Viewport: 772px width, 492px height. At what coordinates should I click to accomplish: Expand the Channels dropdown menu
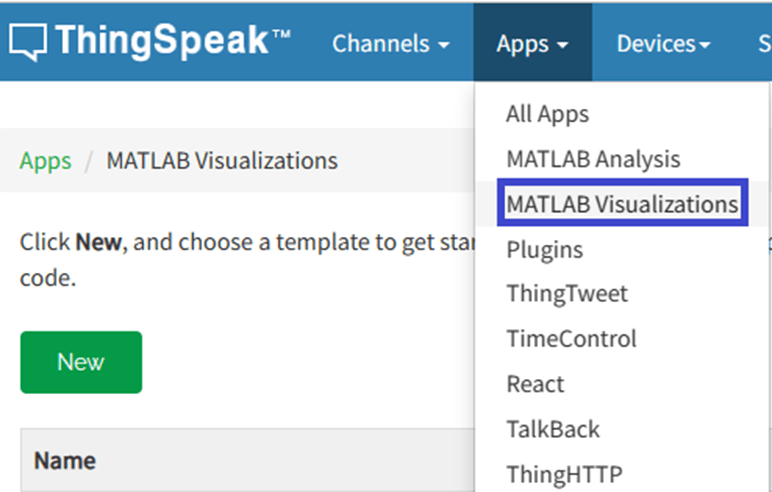coord(390,44)
